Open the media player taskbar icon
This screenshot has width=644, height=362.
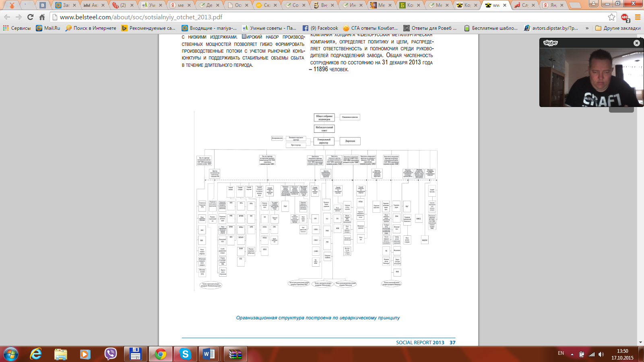click(x=85, y=354)
